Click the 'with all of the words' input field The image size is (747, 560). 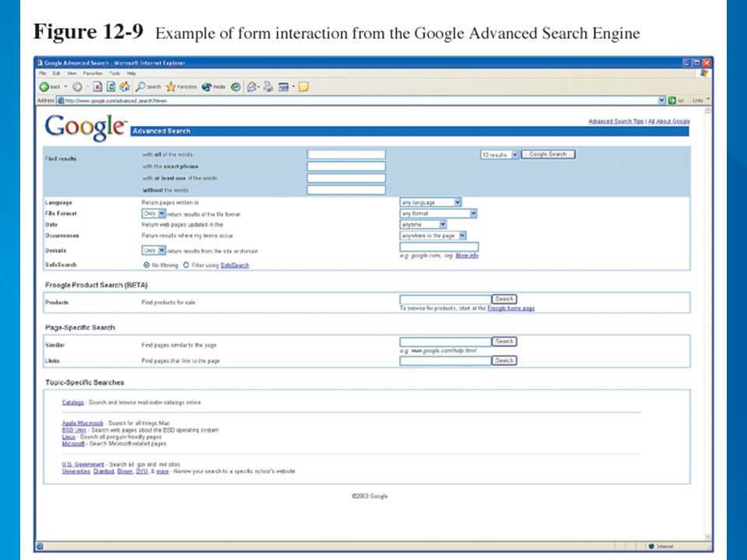(x=346, y=154)
